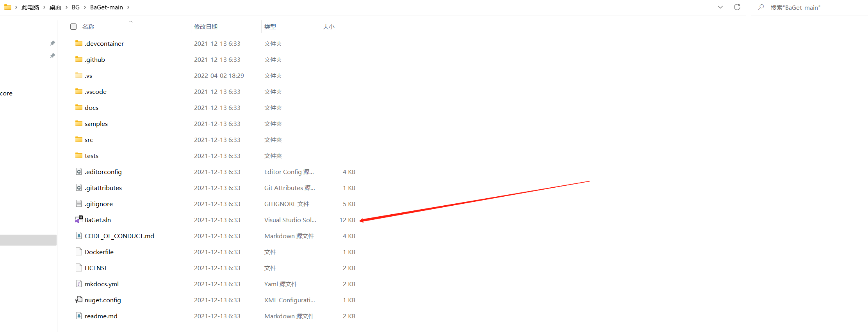Click BaGet-main in breadcrumb path

point(107,7)
